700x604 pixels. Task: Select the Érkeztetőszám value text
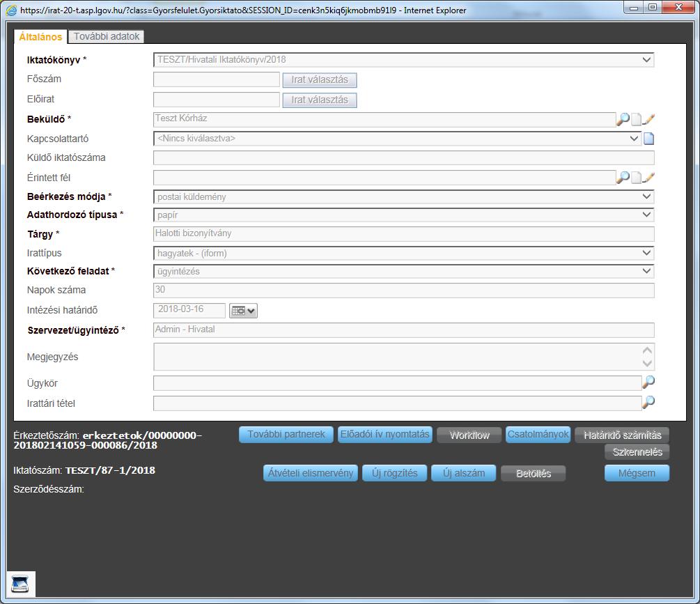click(107, 440)
